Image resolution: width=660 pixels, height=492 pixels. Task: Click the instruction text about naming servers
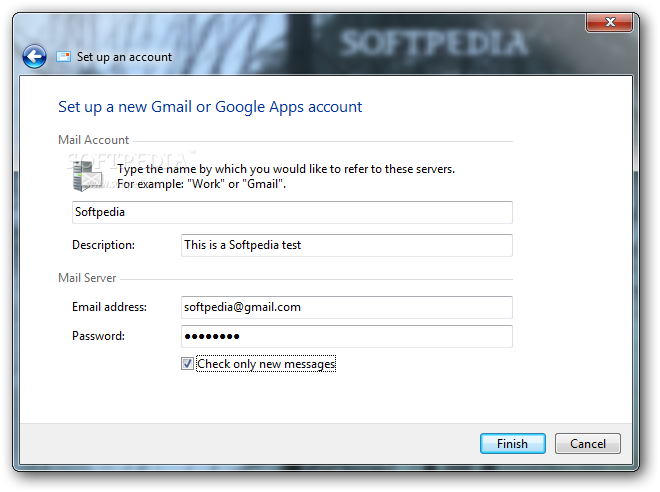(286, 176)
